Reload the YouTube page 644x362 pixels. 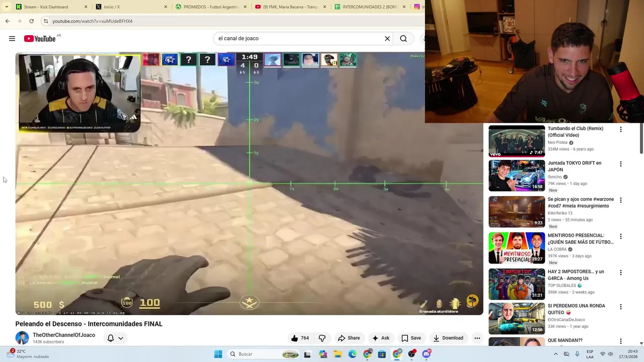pos(31,21)
